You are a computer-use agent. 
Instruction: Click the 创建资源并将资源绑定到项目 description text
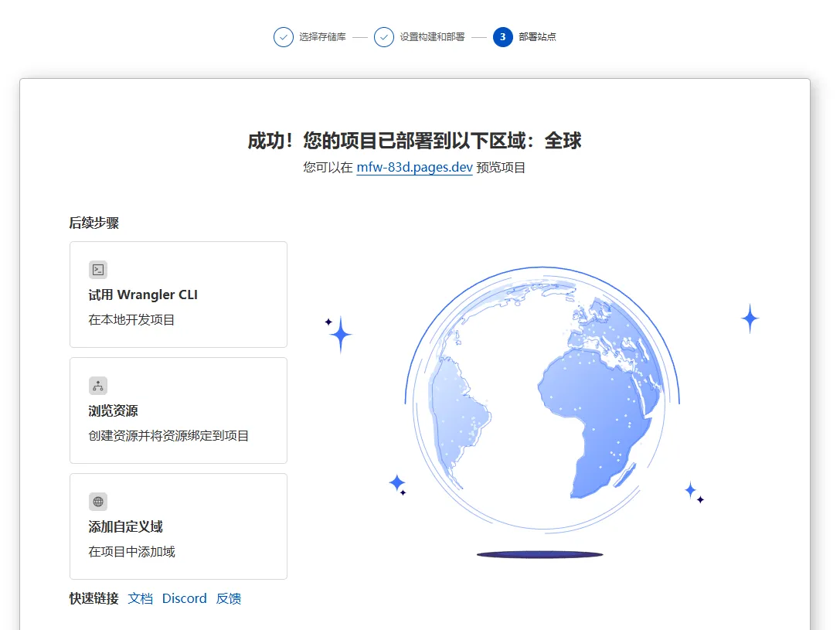coord(169,436)
